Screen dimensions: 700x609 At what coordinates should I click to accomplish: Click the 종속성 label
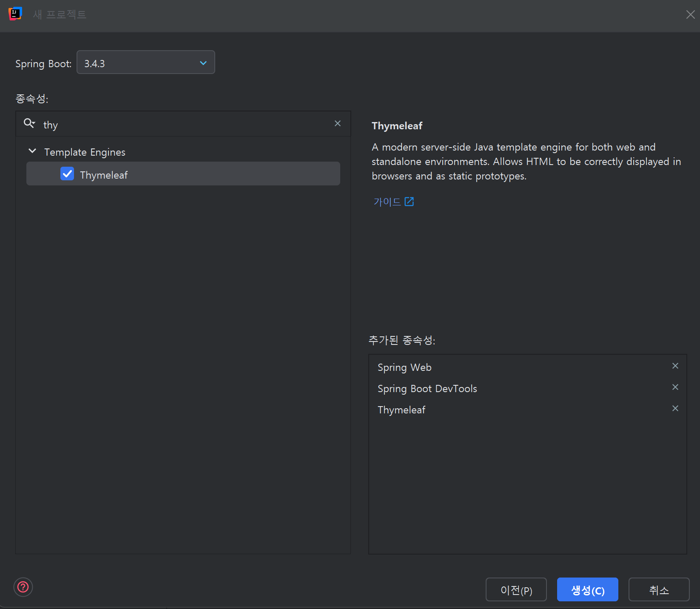[32, 99]
